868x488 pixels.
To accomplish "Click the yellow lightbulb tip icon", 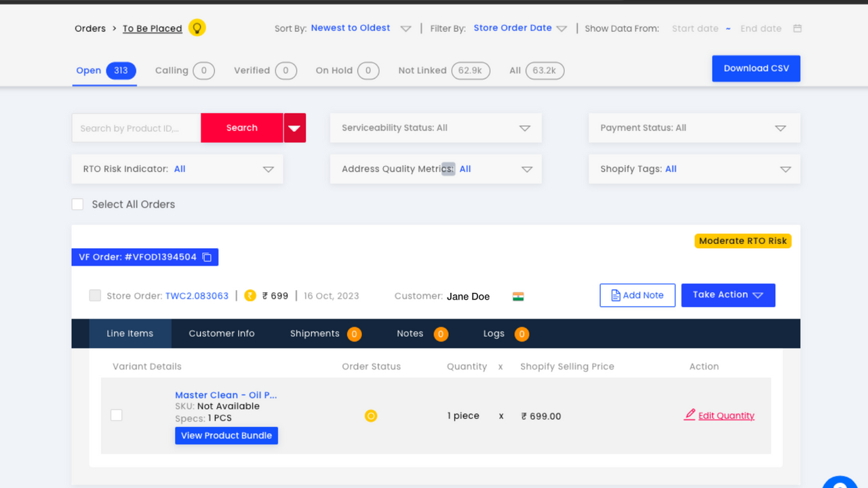I will (197, 28).
